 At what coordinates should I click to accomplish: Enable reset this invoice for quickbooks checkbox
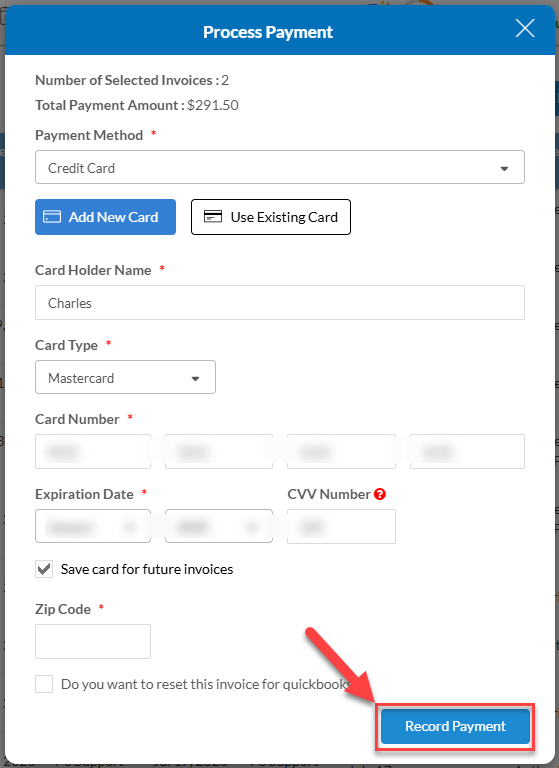pyautogui.click(x=44, y=684)
